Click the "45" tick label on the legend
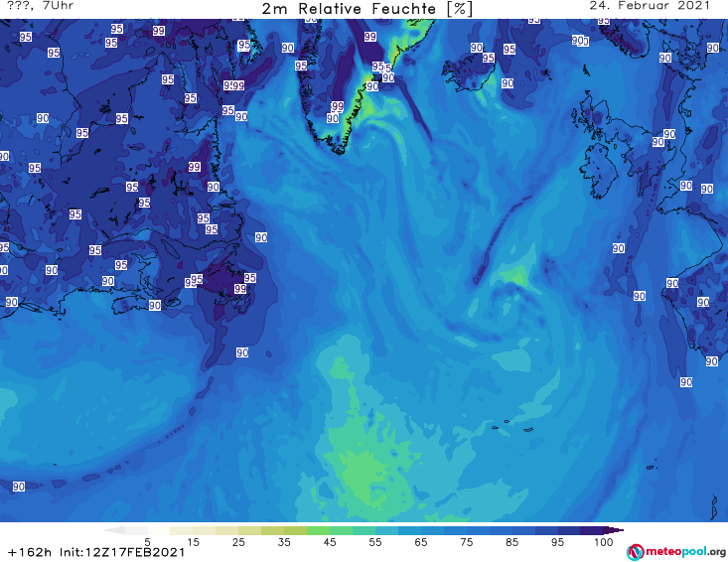 point(329,542)
